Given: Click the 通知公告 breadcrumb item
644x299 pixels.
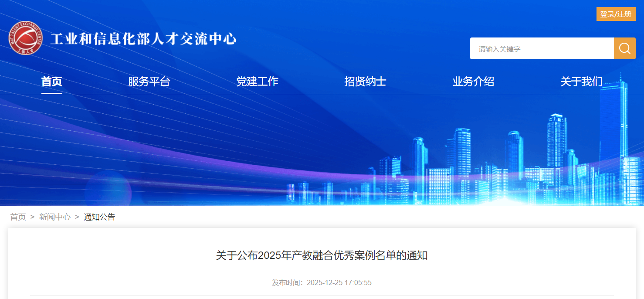Looking at the screenshot, I should coord(99,217).
